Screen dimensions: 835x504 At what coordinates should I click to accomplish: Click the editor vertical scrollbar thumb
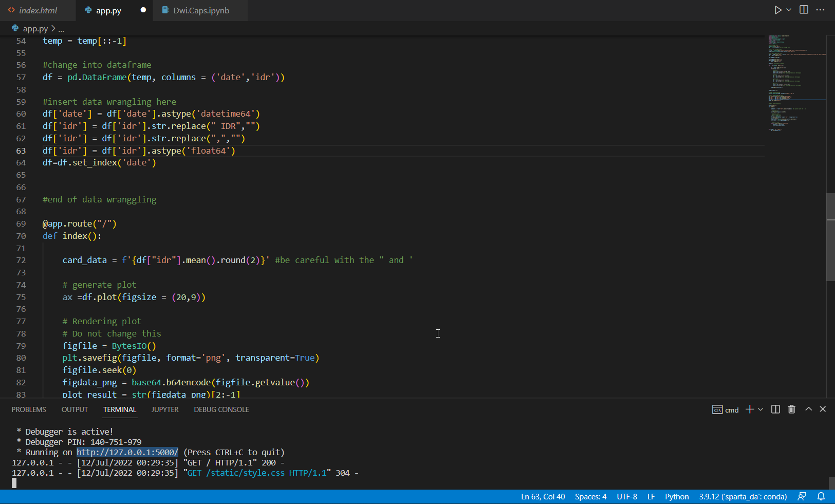(831, 237)
